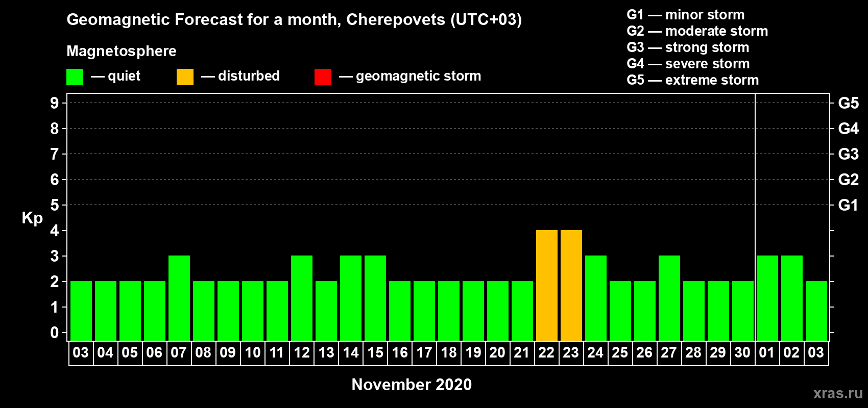The image size is (868, 408).
Task: Click the green bar above date 02
Action: [792, 298]
